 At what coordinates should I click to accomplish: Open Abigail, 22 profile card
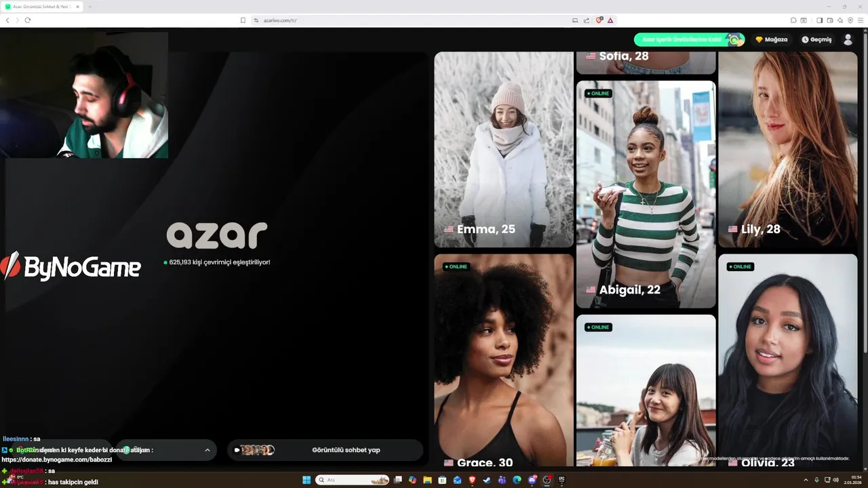pyautogui.click(x=646, y=195)
